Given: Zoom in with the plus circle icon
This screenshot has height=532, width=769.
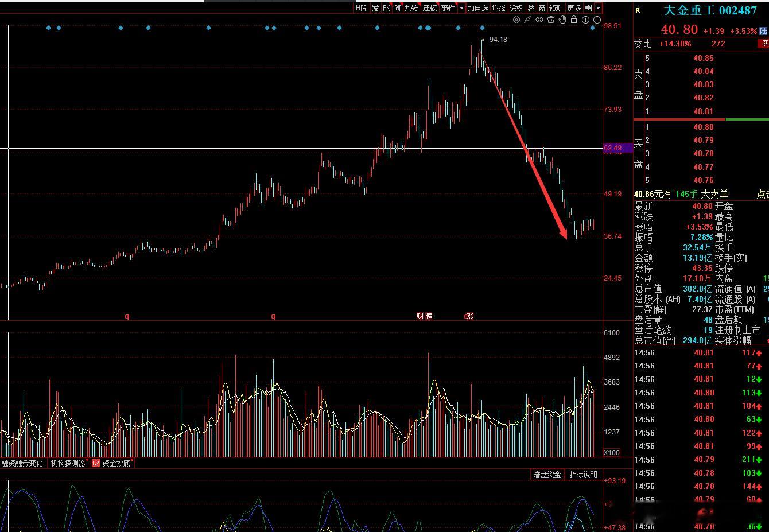Looking at the screenshot, I should pos(585,20).
